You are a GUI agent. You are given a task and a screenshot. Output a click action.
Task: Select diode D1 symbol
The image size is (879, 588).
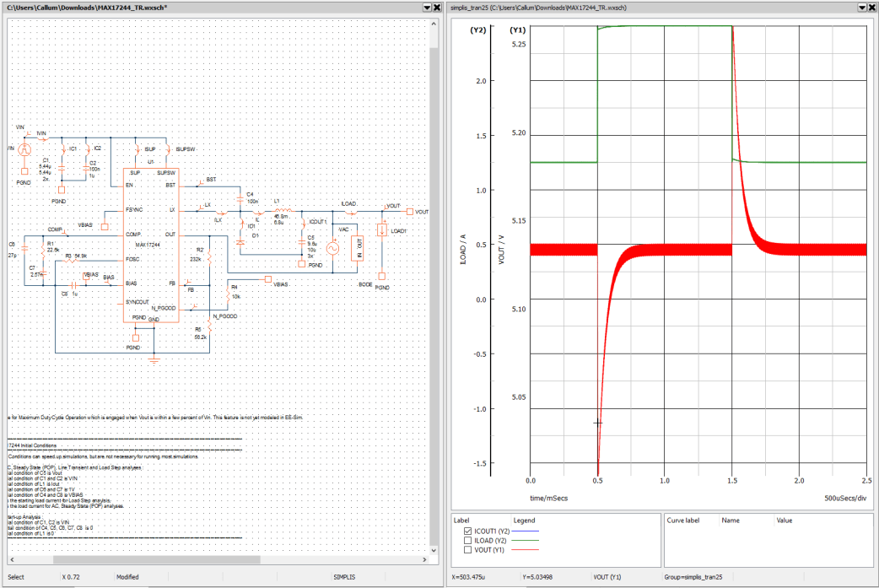tap(240, 243)
